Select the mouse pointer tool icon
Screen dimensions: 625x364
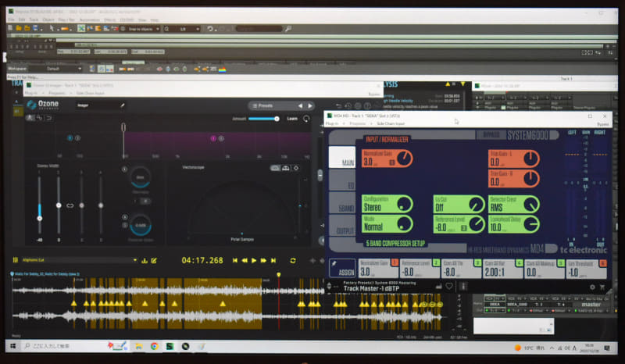point(52,29)
